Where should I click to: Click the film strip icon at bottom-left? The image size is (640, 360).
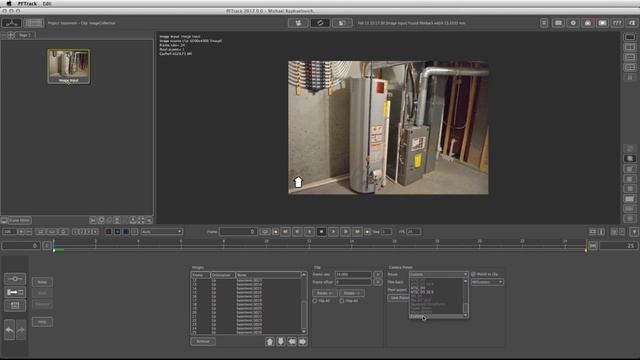pos(15,305)
